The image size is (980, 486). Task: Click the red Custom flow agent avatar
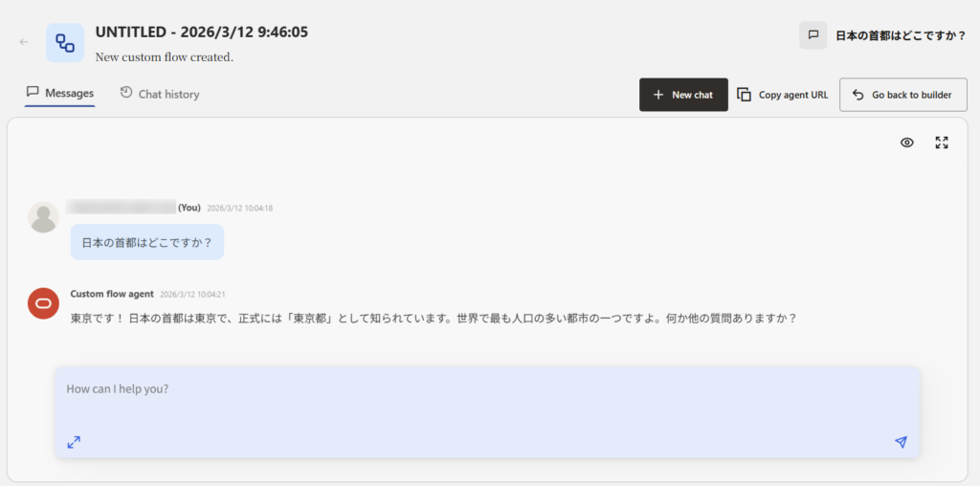click(43, 303)
